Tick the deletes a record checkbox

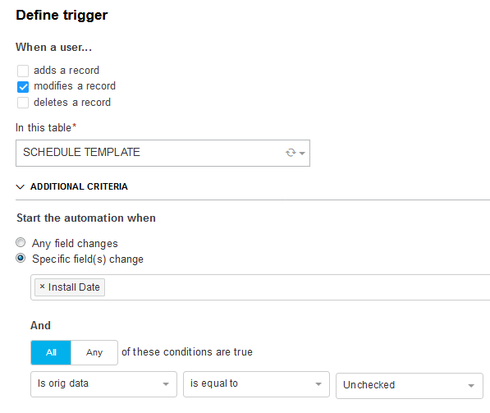point(23,103)
